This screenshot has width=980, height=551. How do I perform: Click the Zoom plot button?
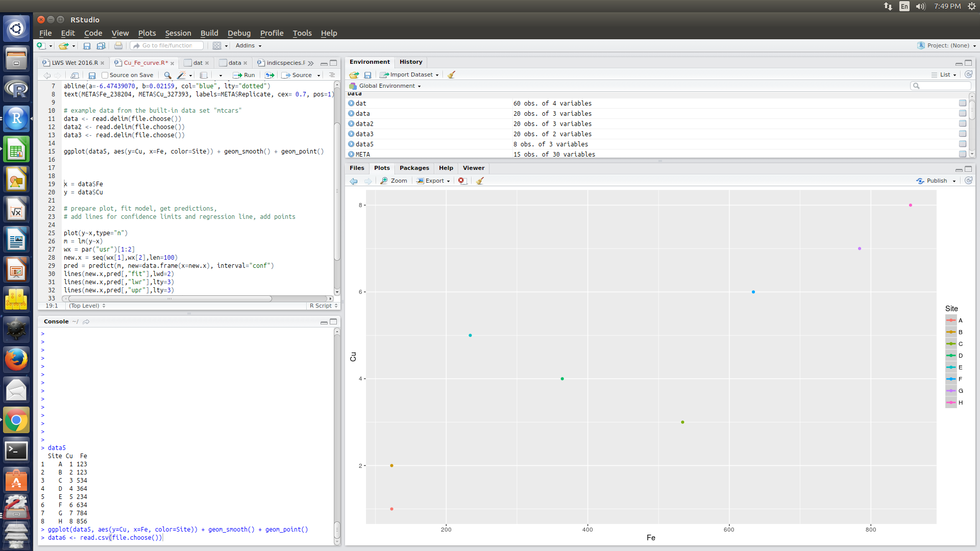394,181
